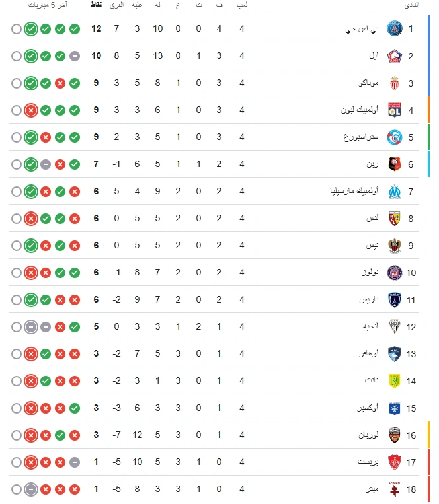Click the Strasbourg club crest
Viewport: 439px width, 504px height.
click(394, 137)
